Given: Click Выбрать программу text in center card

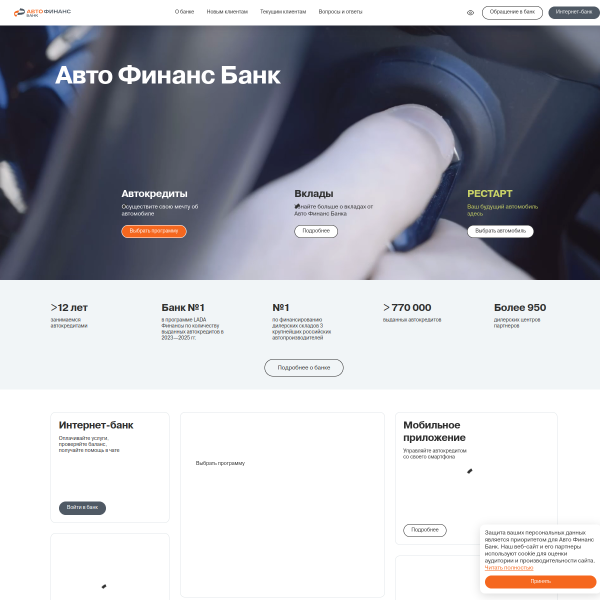Looking at the screenshot, I should point(220,463).
